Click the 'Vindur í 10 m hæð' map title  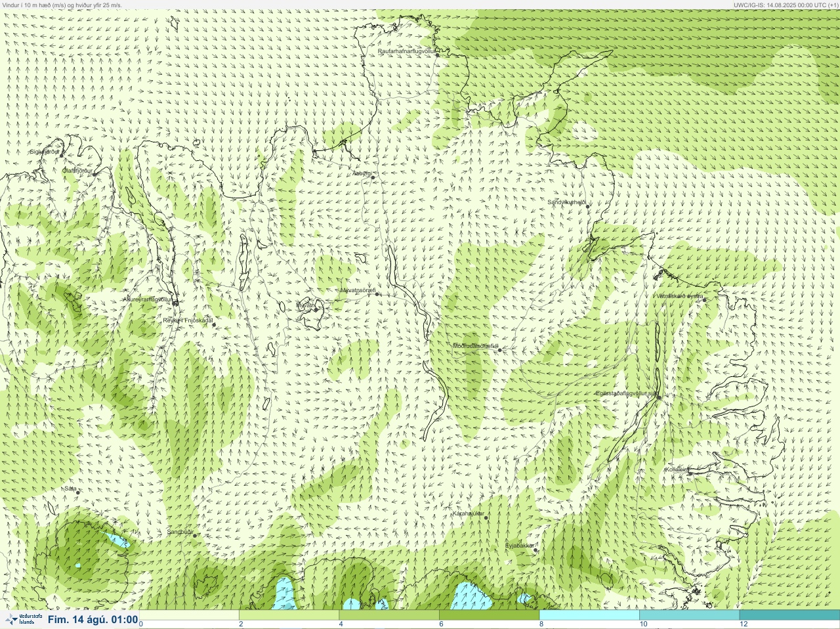(x=62, y=5)
